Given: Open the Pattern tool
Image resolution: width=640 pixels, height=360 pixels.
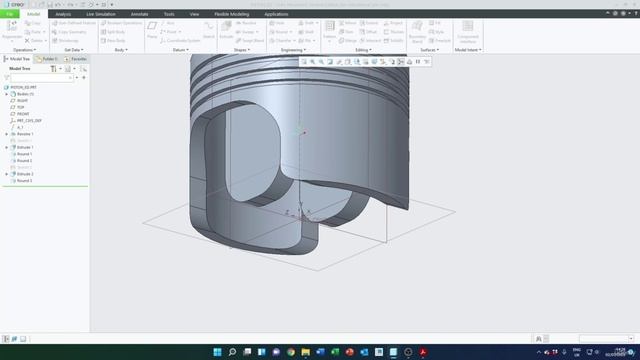Looking at the screenshot, I should point(329,31).
